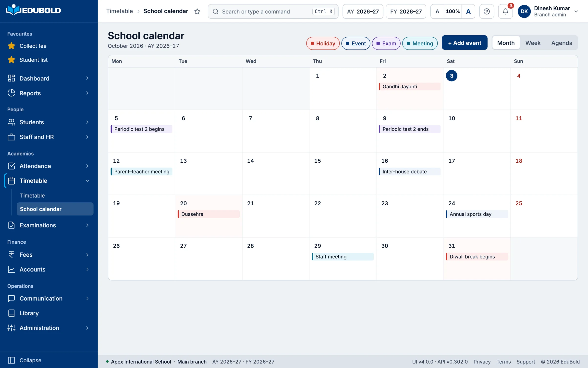The image size is (588, 368).
Task: Expand the Dashboard menu chevron
Action: [87, 78]
